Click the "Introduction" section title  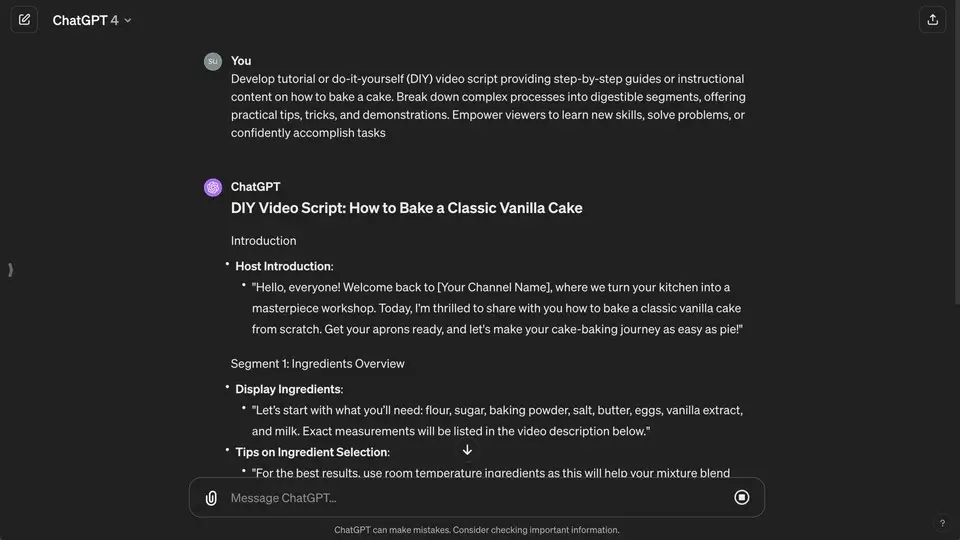pos(263,241)
